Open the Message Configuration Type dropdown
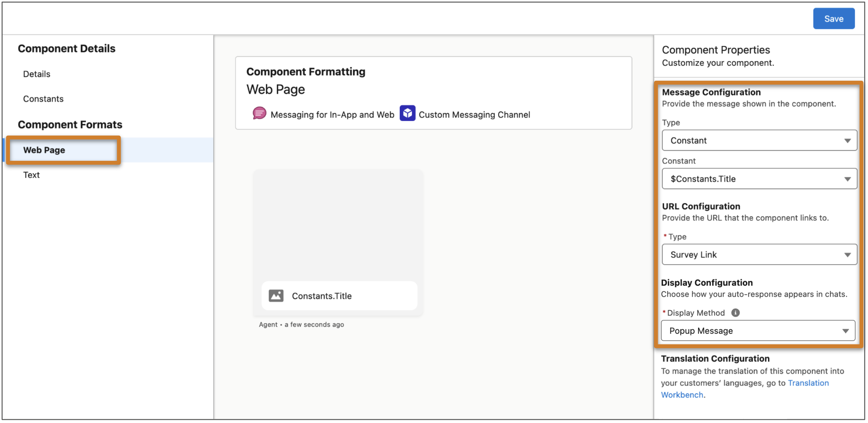Viewport: 868px width, 423px height. pos(759,140)
